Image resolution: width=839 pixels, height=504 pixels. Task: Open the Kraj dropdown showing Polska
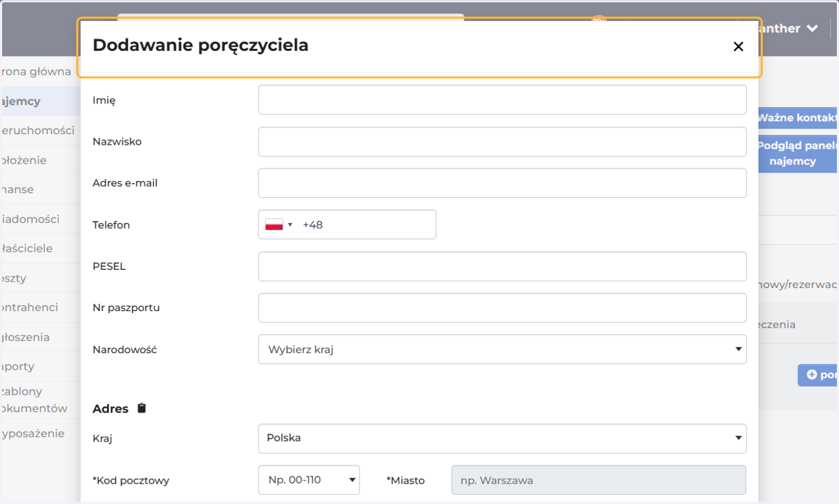coord(502,438)
